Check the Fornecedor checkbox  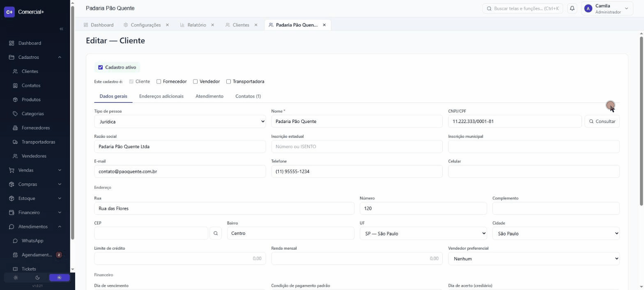tap(159, 81)
